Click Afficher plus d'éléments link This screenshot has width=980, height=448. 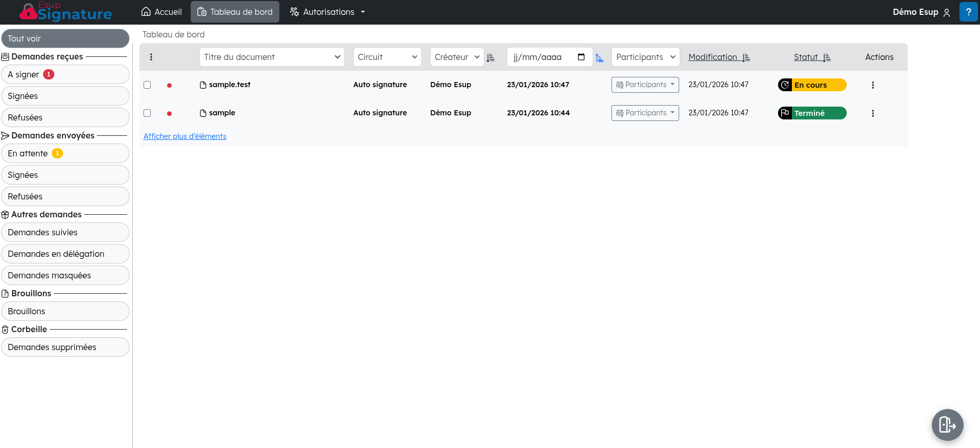pos(185,136)
